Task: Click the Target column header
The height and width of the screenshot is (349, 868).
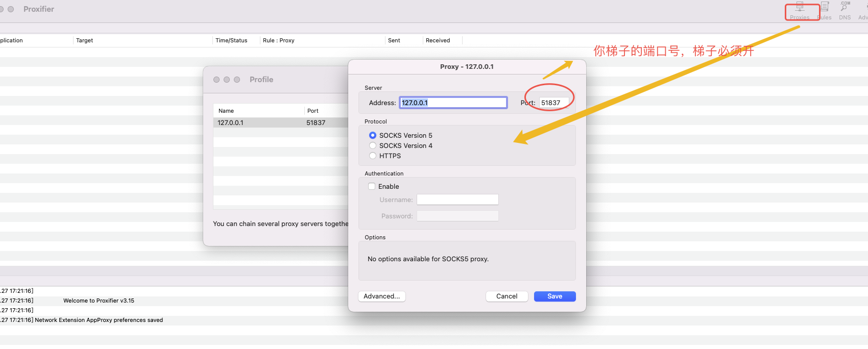Action: click(x=85, y=40)
